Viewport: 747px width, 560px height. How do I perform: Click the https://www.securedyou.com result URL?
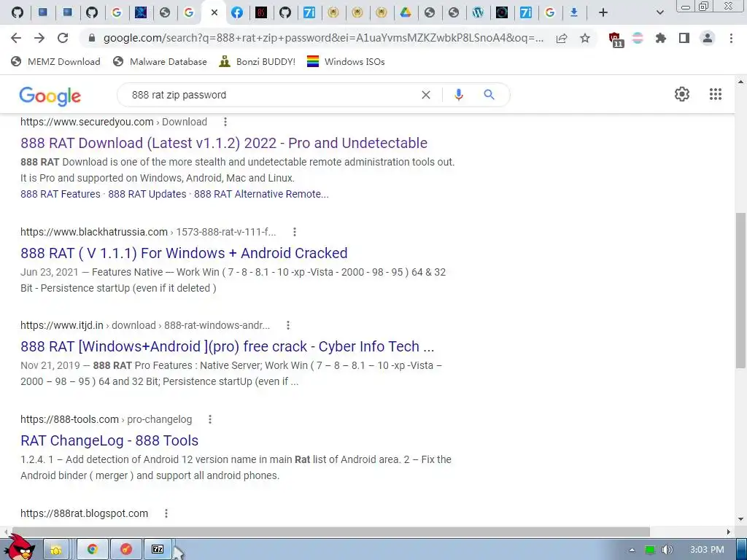[x=87, y=122]
